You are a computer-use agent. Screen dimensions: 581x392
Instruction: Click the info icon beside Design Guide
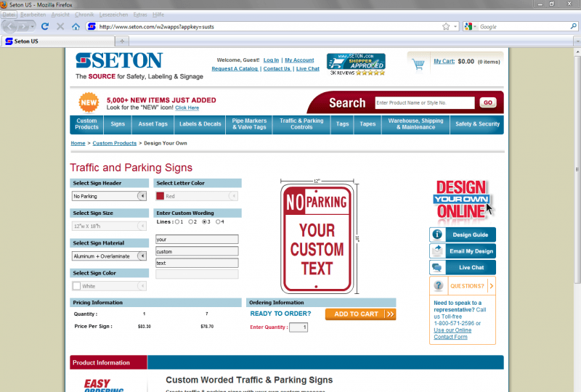(x=437, y=234)
